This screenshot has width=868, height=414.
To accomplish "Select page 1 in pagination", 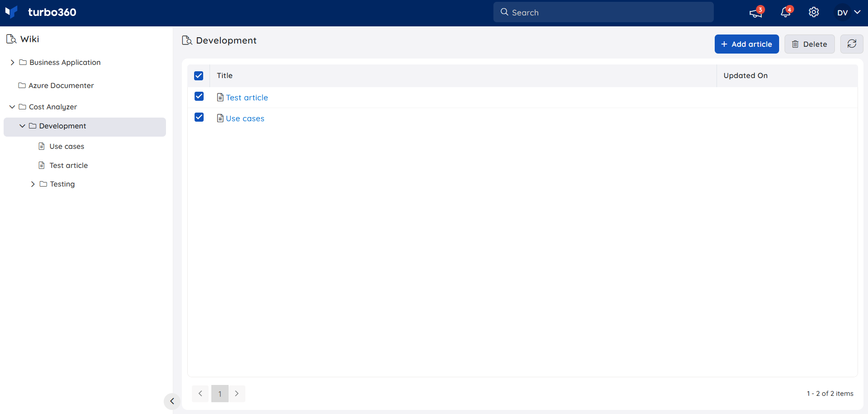I will (x=220, y=394).
